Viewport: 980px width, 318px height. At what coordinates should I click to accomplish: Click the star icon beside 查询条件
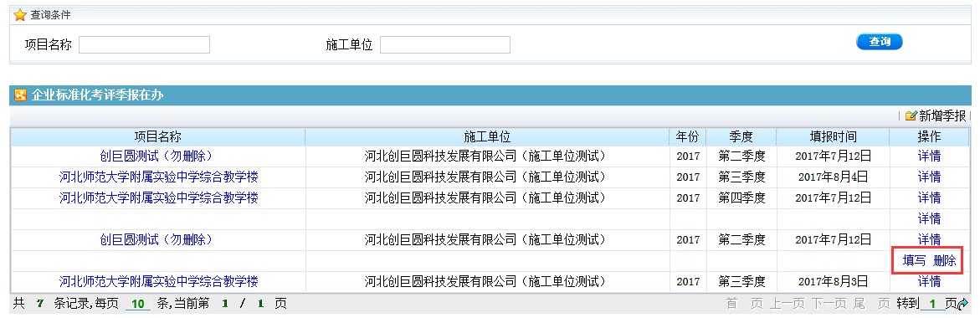pos(20,14)
